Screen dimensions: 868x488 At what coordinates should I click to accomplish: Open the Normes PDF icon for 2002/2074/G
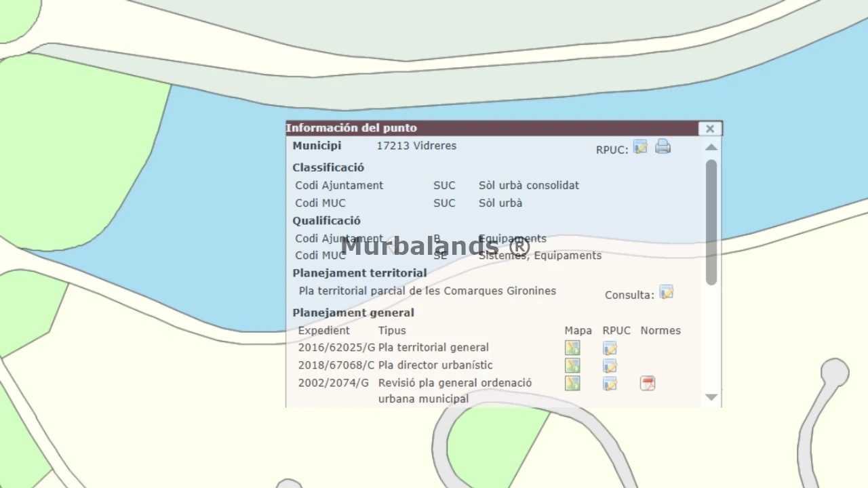tap(648, 384)
